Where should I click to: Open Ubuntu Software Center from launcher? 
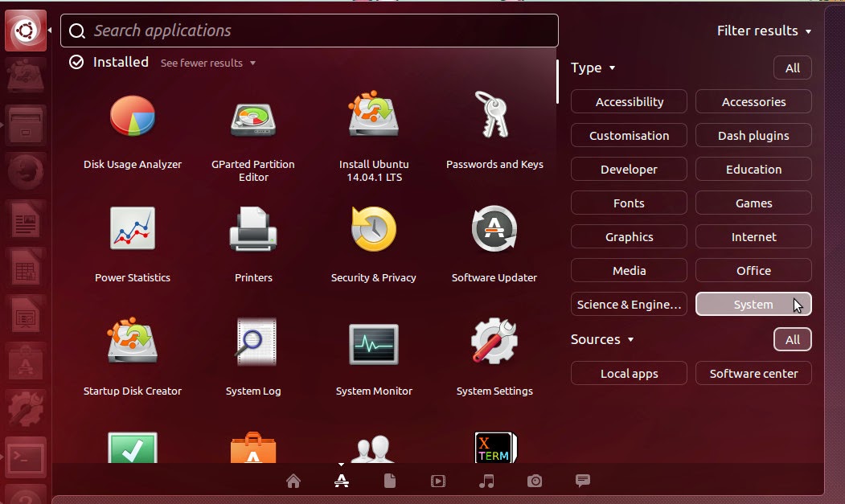pos(26,363)
